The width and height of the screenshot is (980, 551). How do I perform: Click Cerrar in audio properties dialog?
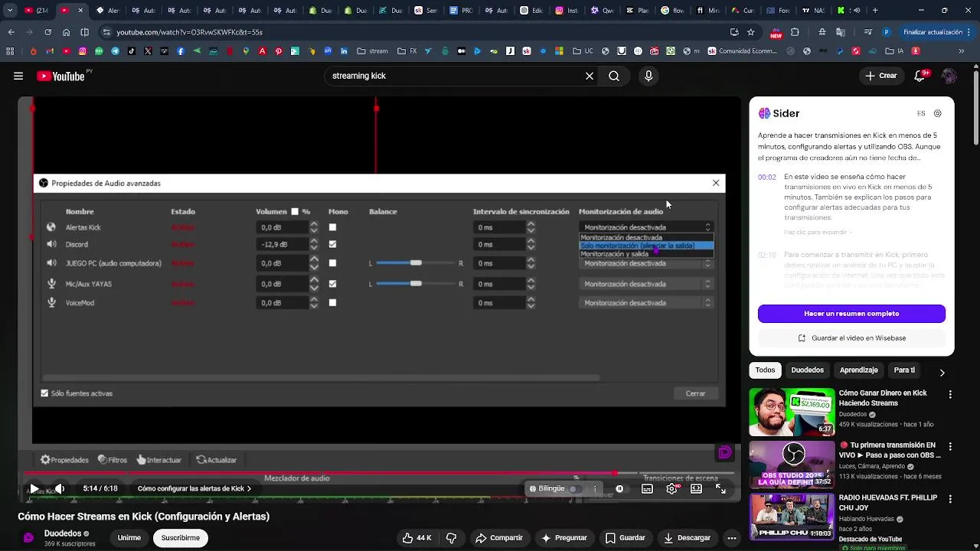pos(695,393)
